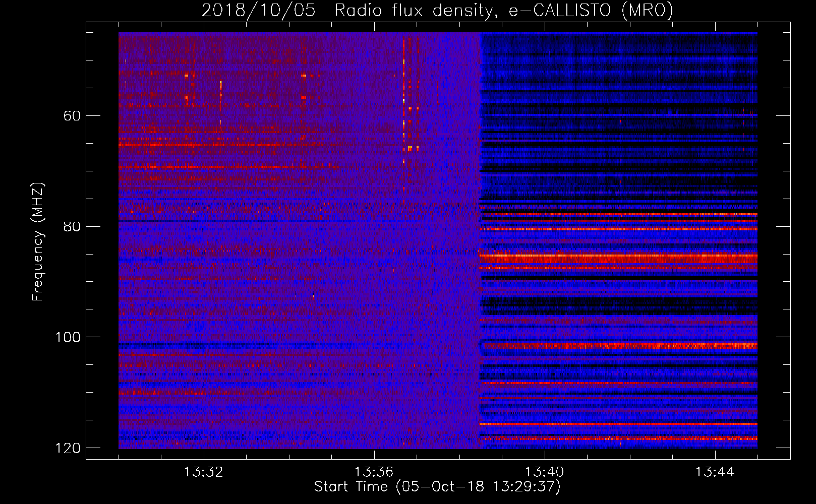Click the plot title '2018/10/05 Radio flux density, e-CALLISTO (MRO)'
The height and width of the screenshot is (504, 816).
(x=437, y=10)
